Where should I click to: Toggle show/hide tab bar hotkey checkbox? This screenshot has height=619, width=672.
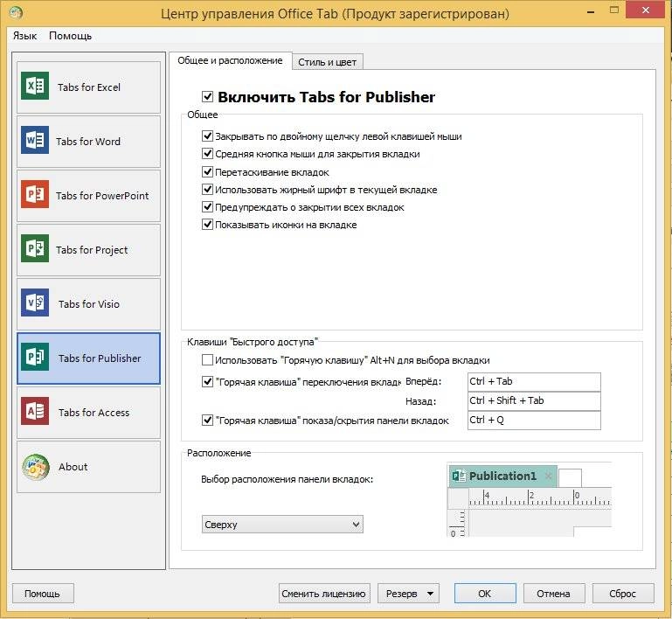click(x=207, y=420)
